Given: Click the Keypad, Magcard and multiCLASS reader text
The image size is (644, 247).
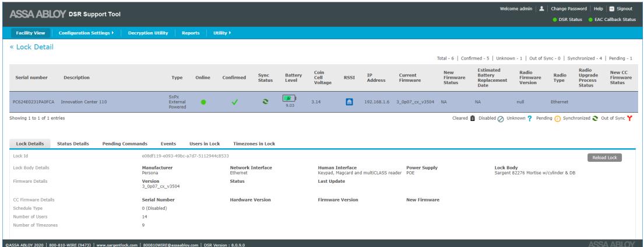Looking at the screenshot, I should click(360, 173).
